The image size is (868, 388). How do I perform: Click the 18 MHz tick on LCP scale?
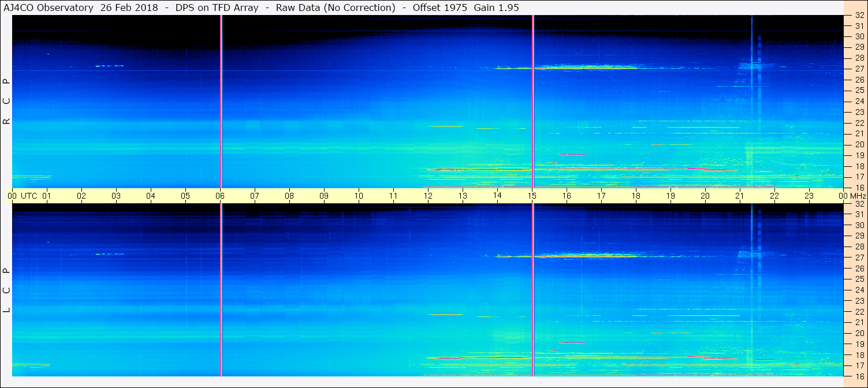(859, 355)
